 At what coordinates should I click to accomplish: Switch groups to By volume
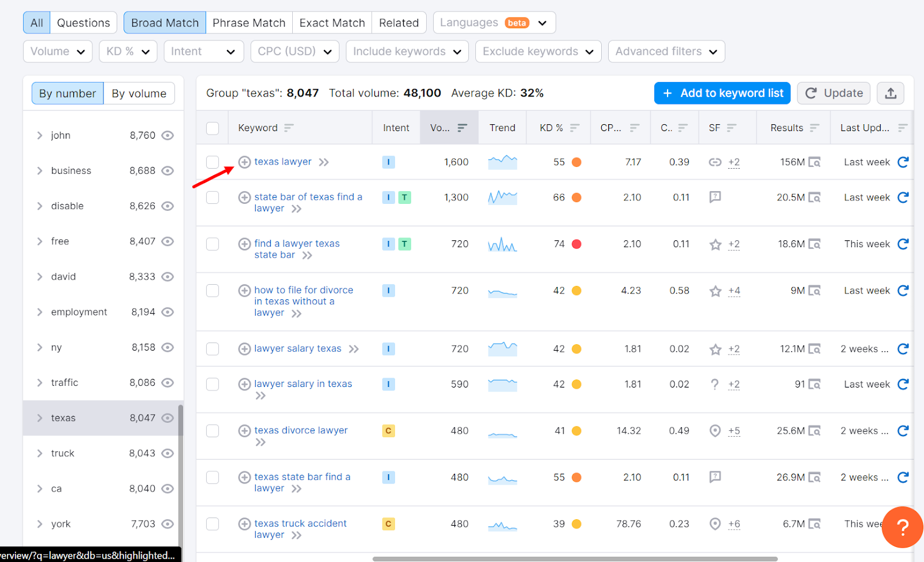(139, 94)
